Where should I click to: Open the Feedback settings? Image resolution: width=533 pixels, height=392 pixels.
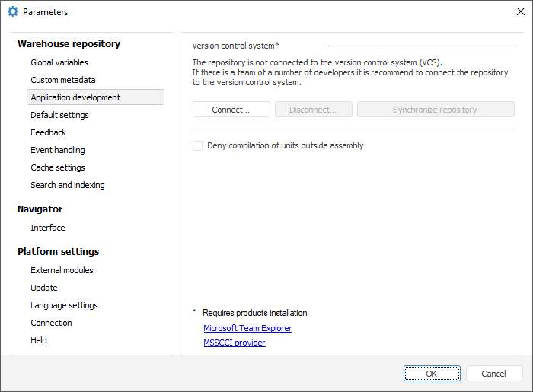[48, 132]
